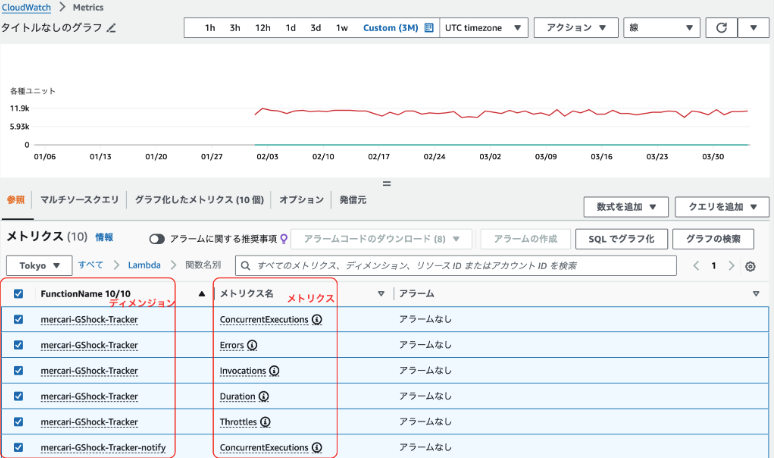Uncheck the mercari-GShock-Tracker ConcurrentExecutions row
This screenshot has width=774, height=458.
pos(18,319)
